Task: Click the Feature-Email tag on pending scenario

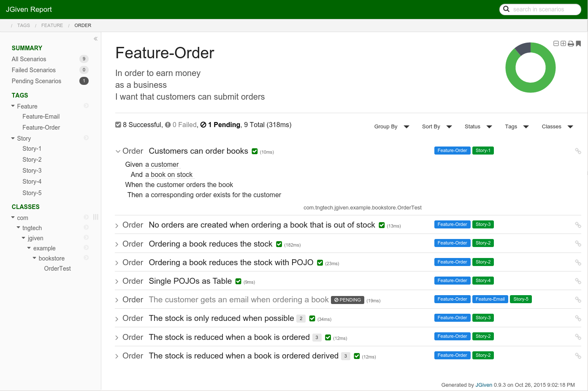Action: [490, 299]
